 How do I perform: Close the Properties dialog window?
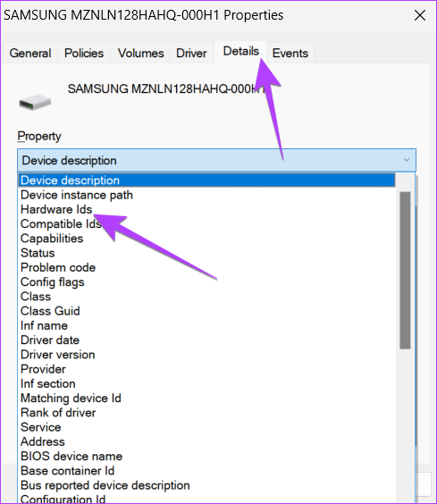pyautogui.click(x=420, y=15)
